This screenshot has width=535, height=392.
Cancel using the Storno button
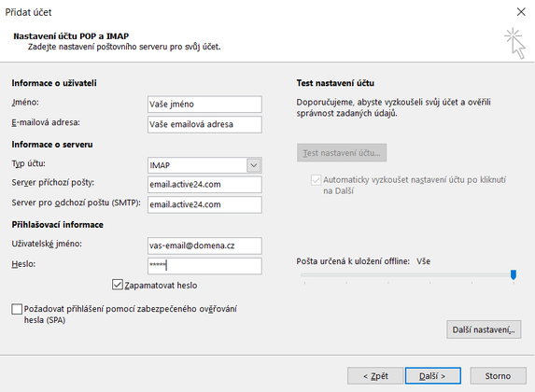(499, 375)
